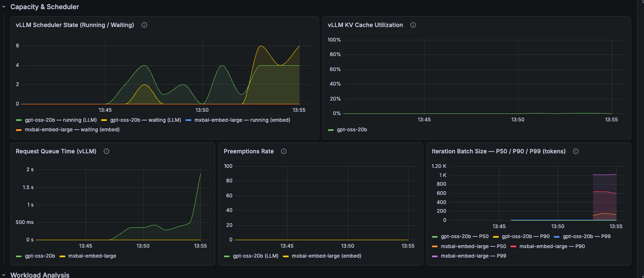
Task: Click 13:50 time label in Scheduler State chart
Action: tap(202, 110)
